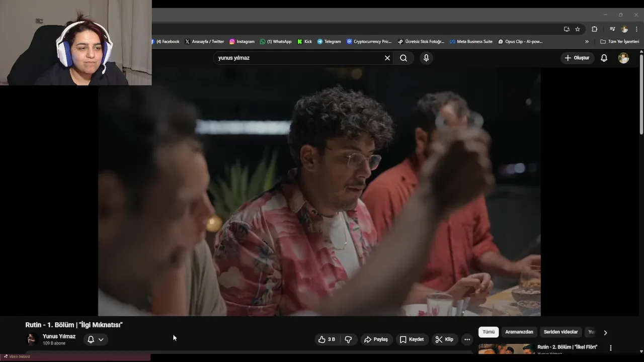The height and width of the screenshot is (362, 644).
Task: Click the video title "Rutin - 1. Bölüm"
Action: point(74,325)
